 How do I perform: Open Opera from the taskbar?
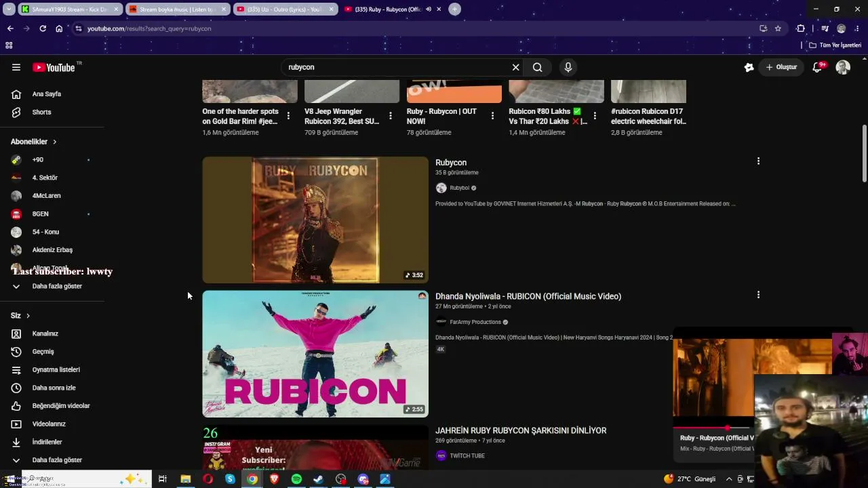tap(208, 479)
